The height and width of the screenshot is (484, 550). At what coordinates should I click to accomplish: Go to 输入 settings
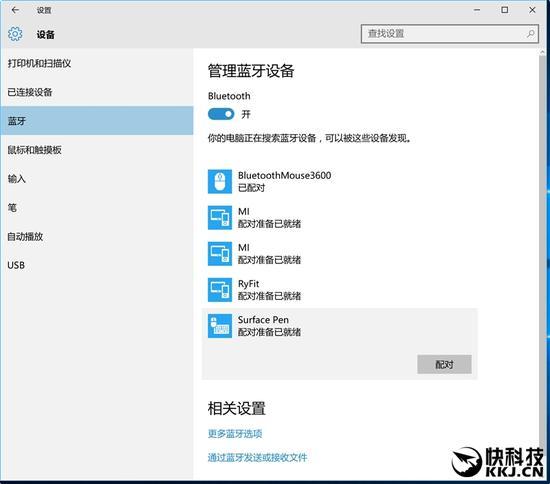[97, 179]
